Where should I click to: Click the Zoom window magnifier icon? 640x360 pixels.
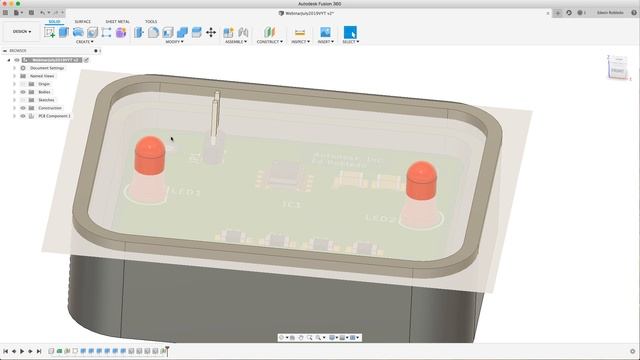(310, 338)
